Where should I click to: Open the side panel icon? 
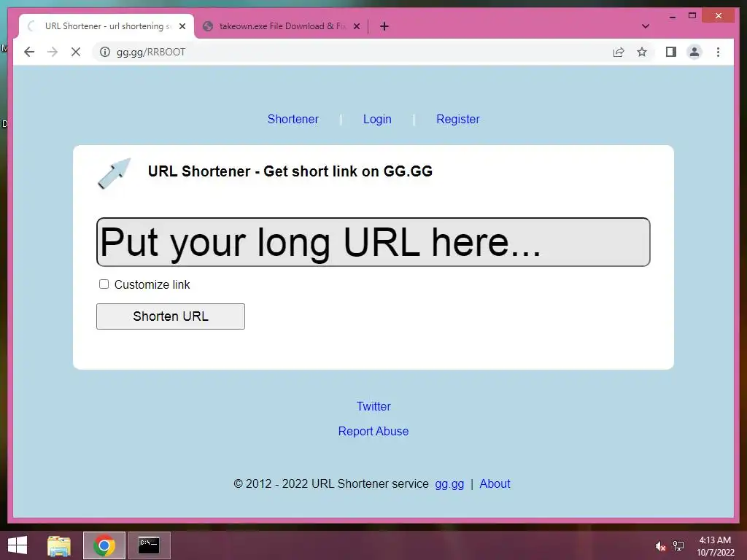point(671,52)
